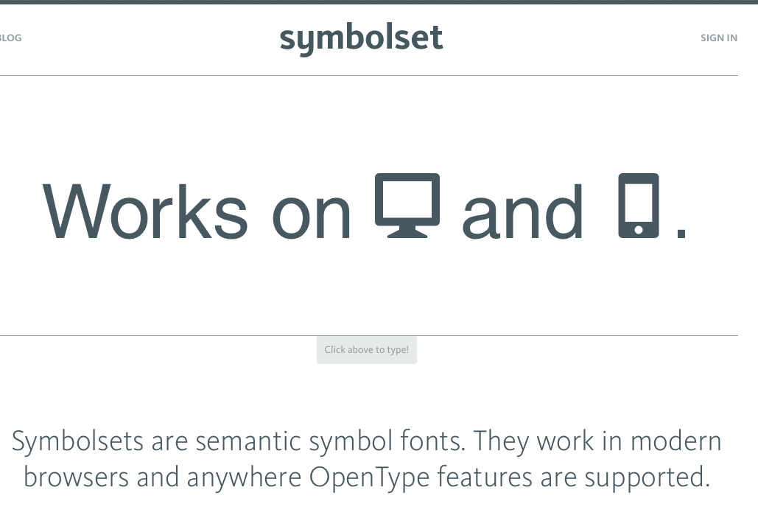This screenshot has width=758, height=532.
Task: Click the word "OpenType" in the description
Action: pyautogui.click(x=369, y=477)
